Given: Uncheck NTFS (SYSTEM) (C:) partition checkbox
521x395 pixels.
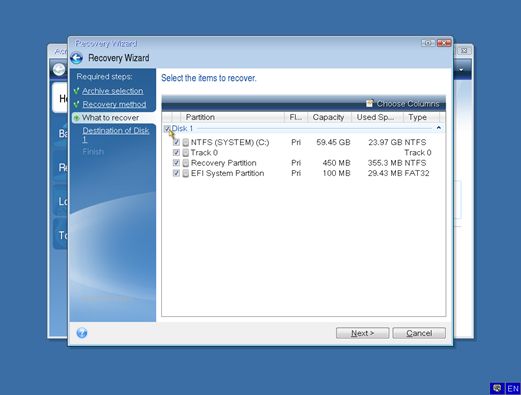Looking at the screenshot, I should (x=176, y=142).
